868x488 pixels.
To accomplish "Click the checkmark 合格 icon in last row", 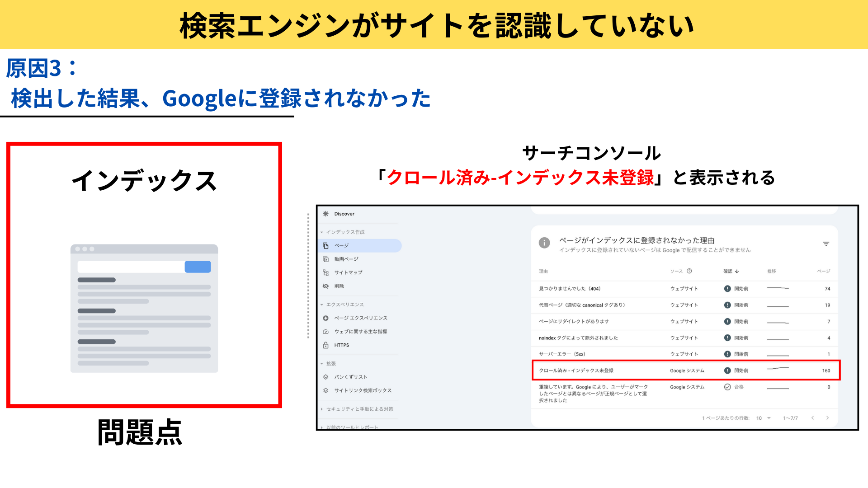I will pos(727,387).
